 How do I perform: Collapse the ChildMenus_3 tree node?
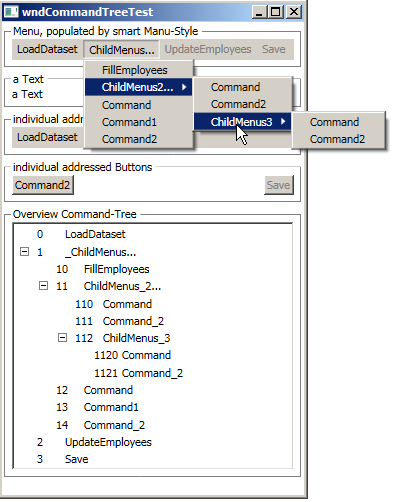pyautogui.click(x=62, y=338)
